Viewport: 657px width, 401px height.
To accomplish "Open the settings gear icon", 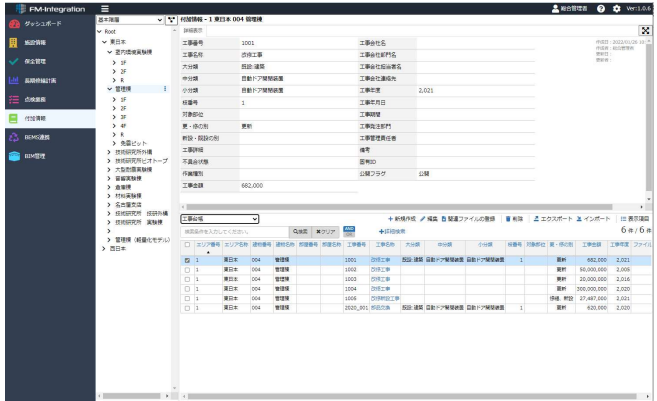I will click(x=617, y=8).
